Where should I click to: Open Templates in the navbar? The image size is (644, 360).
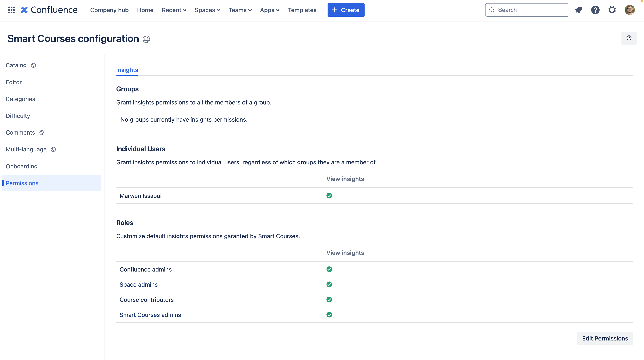[x=302, y=10]
